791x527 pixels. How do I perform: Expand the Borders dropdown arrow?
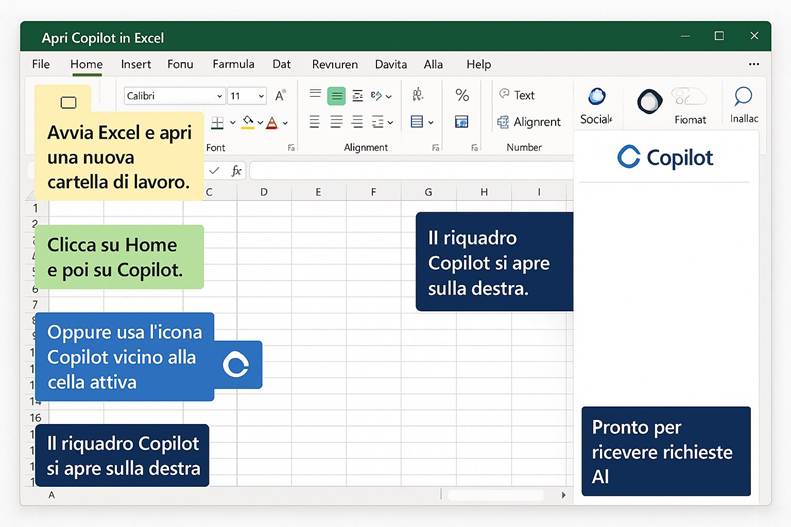pyautogui.click(x=233, y=123)
